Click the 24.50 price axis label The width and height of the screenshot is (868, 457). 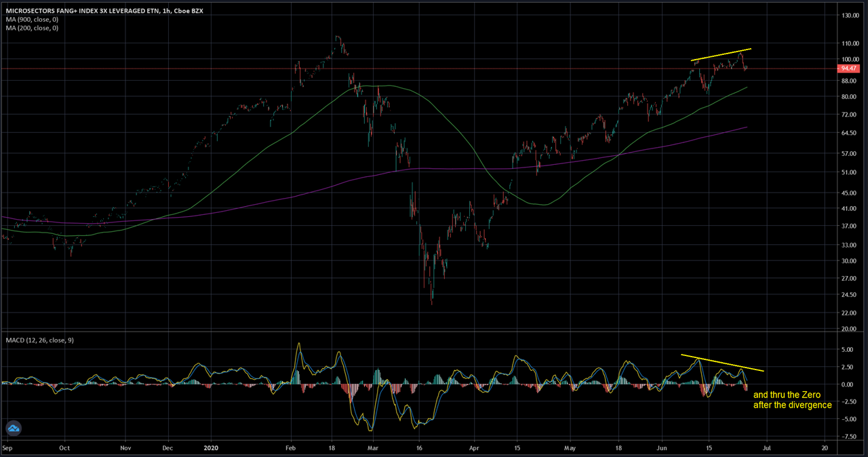(x=848, y=294)
